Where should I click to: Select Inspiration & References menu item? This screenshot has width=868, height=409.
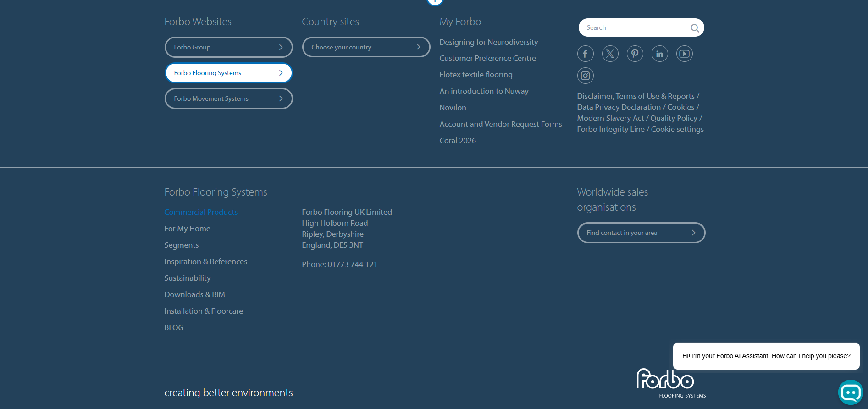[x=205, y=262]
